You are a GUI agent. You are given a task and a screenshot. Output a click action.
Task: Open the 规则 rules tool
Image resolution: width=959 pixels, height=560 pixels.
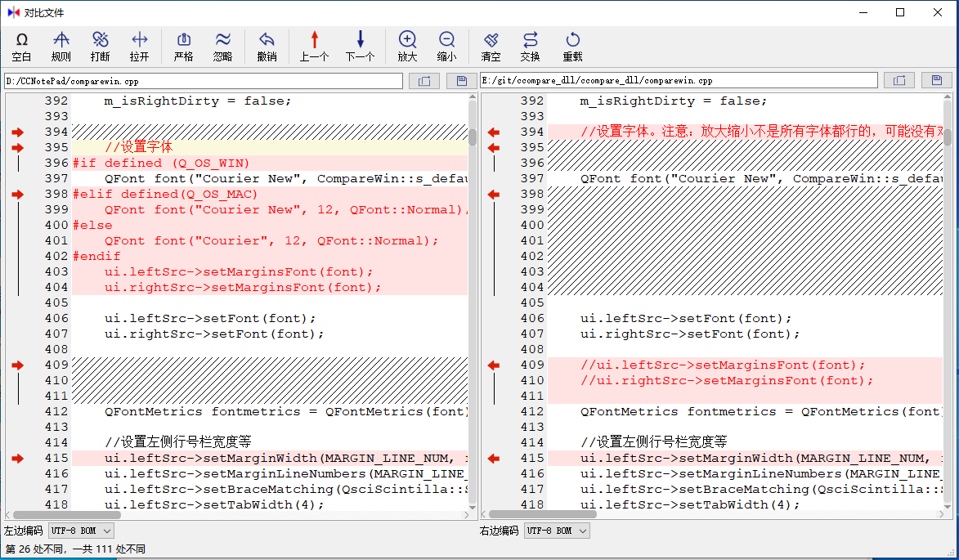pos(61,47)
